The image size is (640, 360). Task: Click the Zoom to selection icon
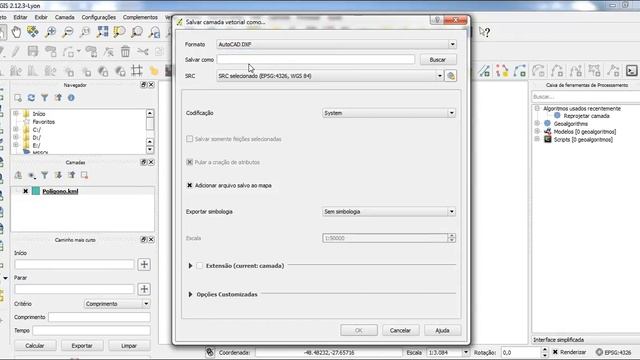click(x=120, y=31)
